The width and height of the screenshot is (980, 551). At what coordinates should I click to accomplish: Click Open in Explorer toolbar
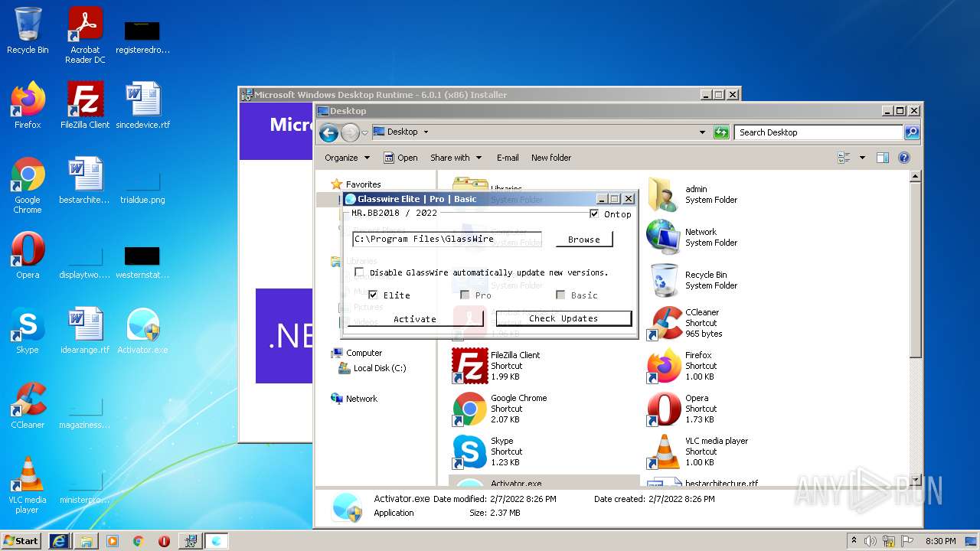(400, 158)
